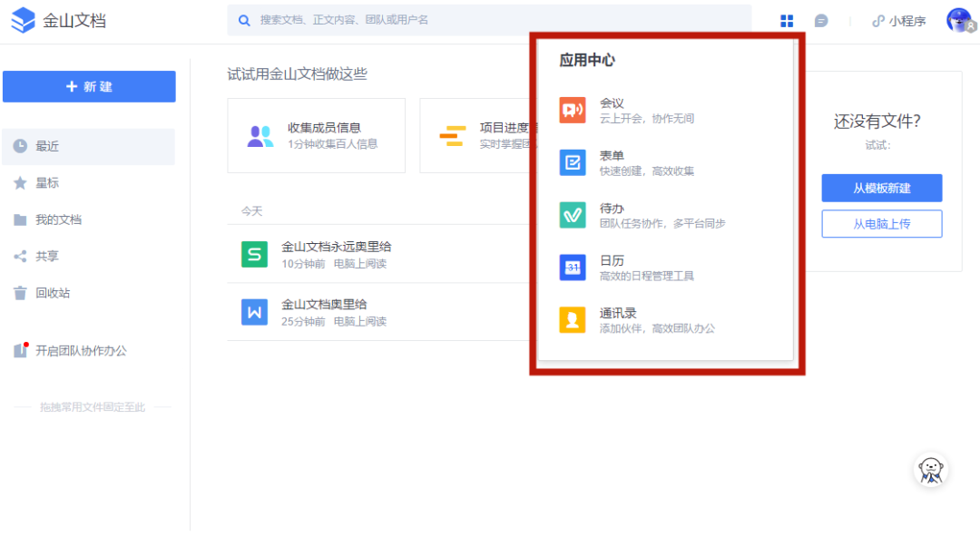Select 最近 in the sidebar
The height and width of the screenshot is (536, 980).
[89, 146]
